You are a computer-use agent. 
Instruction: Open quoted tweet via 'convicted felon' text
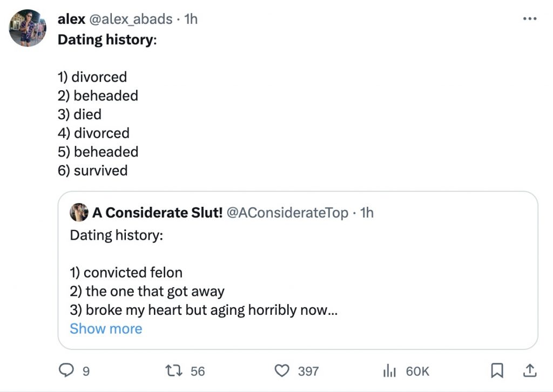(x=126, y=273)
